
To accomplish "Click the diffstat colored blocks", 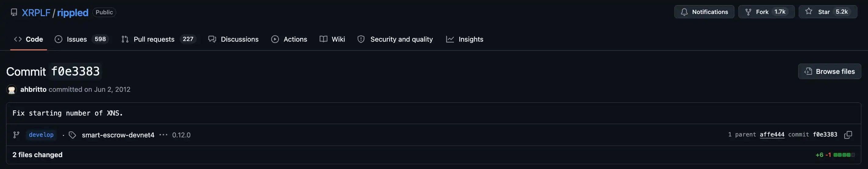I will tap(844, 155).
